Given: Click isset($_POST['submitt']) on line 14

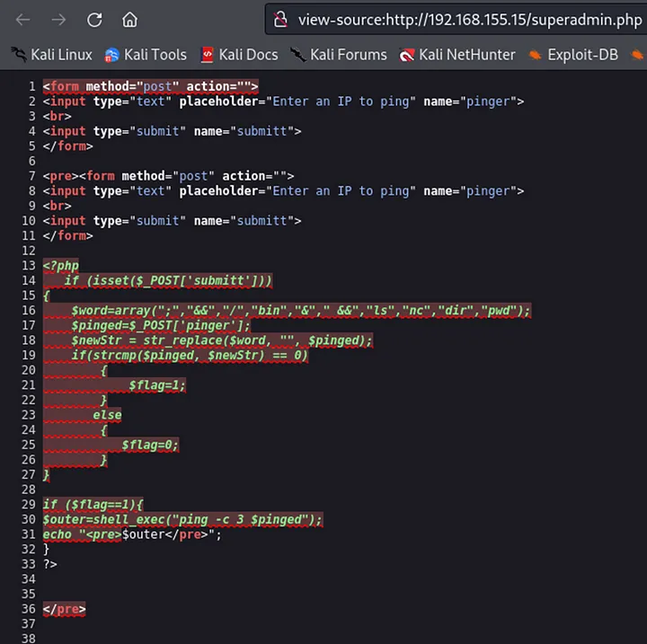Looking at the screenshot, I should coord(179,280).
